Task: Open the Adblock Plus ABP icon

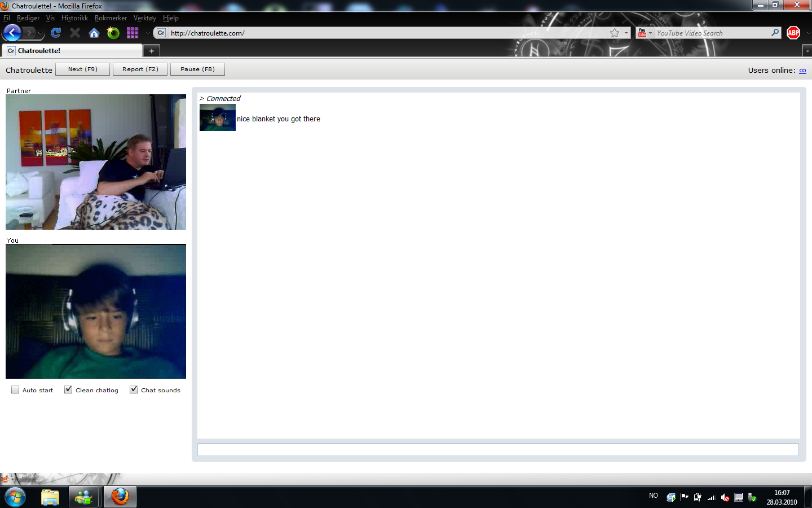Action: 793,33
